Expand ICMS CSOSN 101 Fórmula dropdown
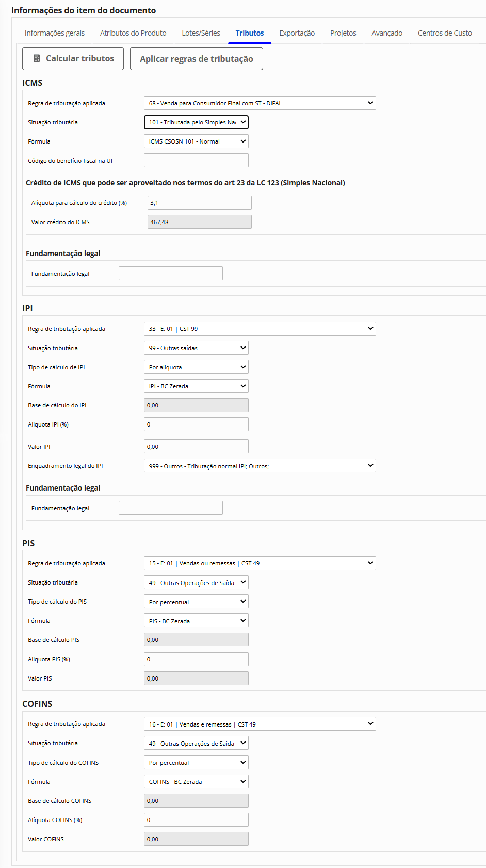Image resolution: width=486 pixels, height=868 pixels. click(196, 141)
